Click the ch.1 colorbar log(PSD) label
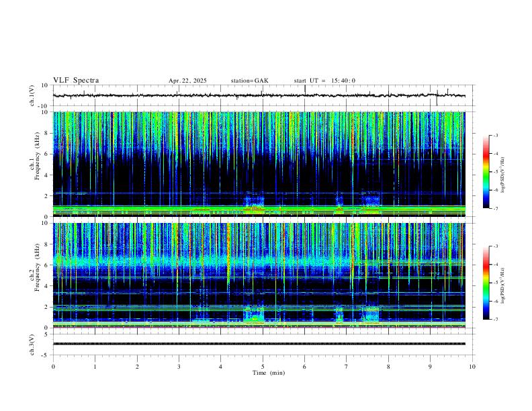The height and width of the screenshot is (411, 532). [503, 175]
